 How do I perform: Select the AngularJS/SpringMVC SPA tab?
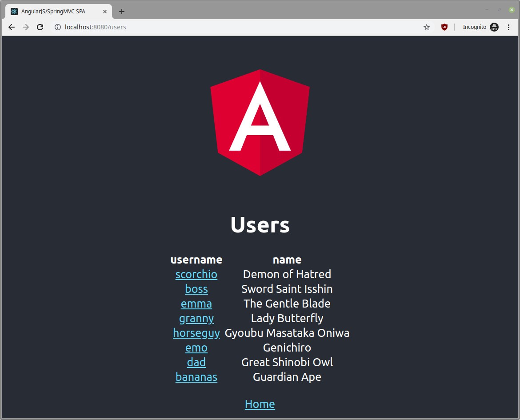(x=59, y=12)
